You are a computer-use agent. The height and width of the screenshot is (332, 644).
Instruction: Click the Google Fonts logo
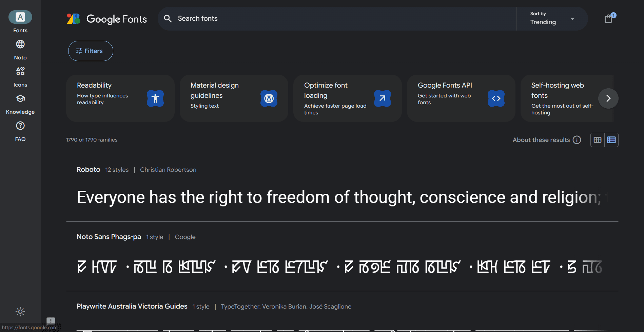(106, 19)
